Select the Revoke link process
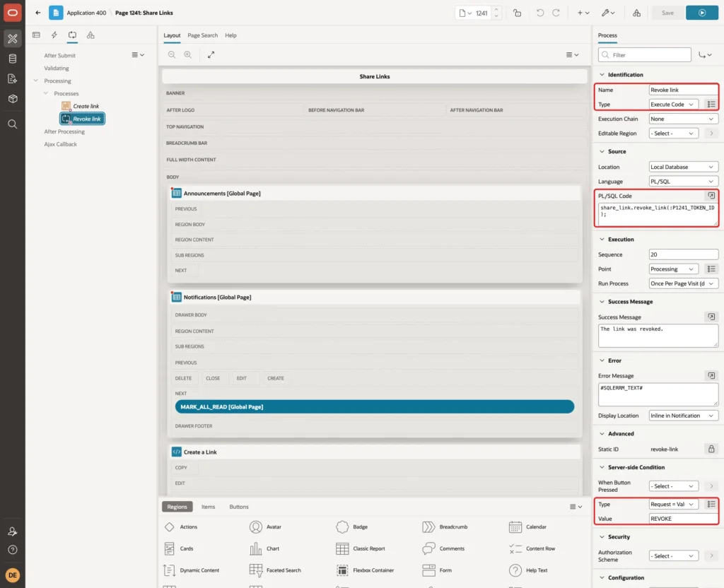 click(82, 119)
